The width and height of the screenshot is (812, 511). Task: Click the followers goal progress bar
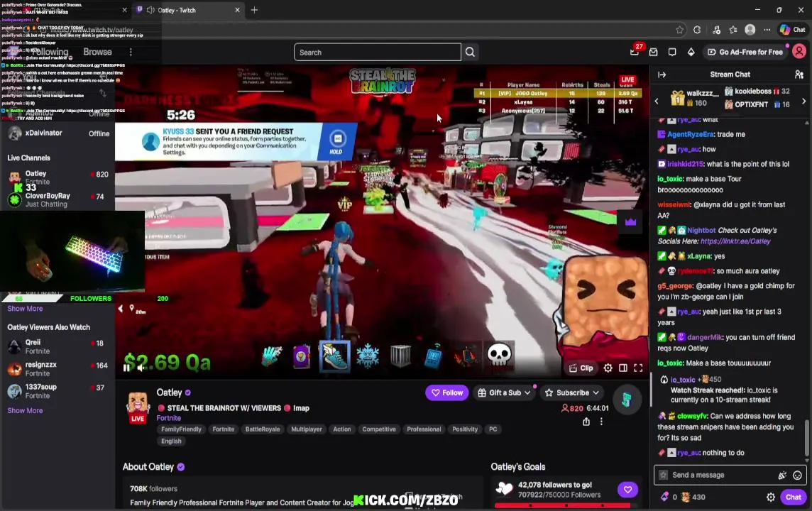(x=566, y=505)
